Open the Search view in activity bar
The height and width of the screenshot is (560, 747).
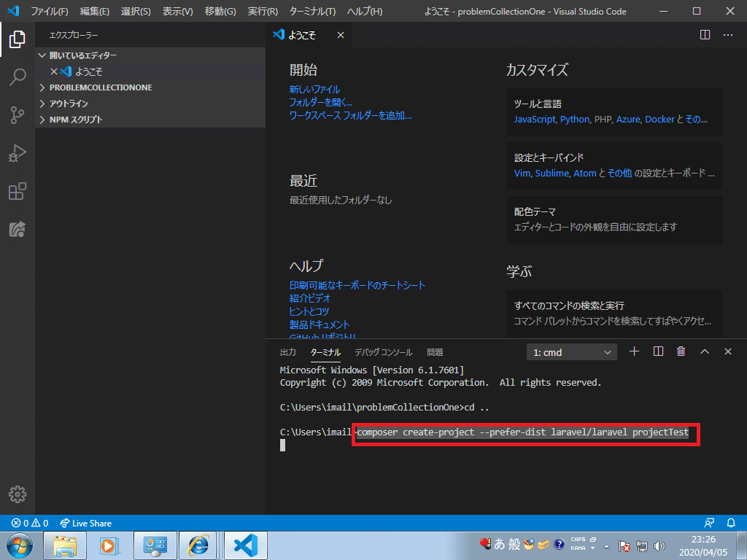point(18,77)
